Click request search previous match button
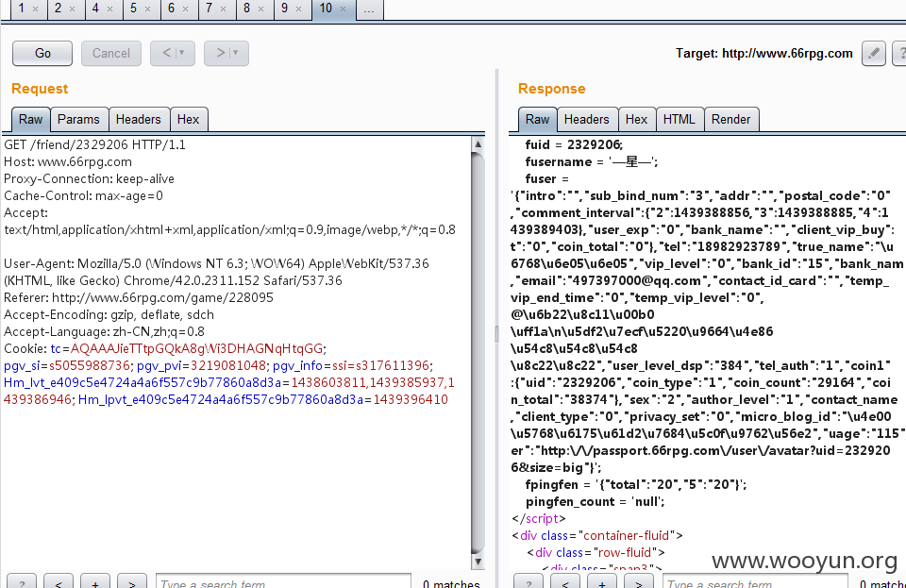Screen dimensions: 906x588 pyautogui.click(x=59, y=582)
